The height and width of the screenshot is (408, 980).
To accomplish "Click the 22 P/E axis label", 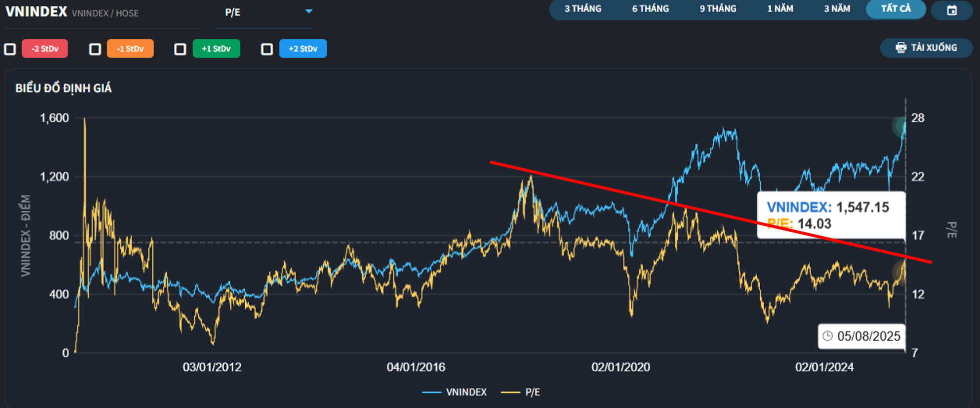I will [918, 176].
